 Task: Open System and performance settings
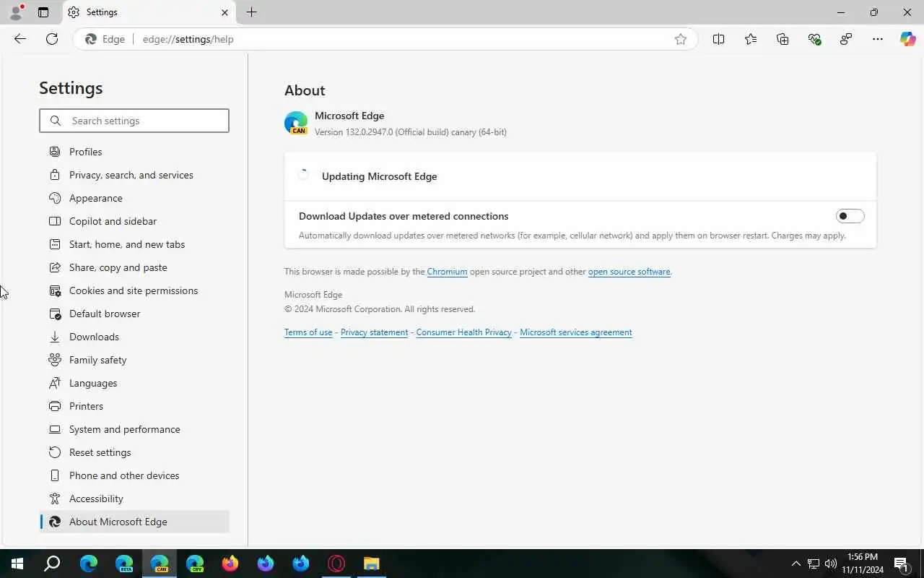coord(134,429)
